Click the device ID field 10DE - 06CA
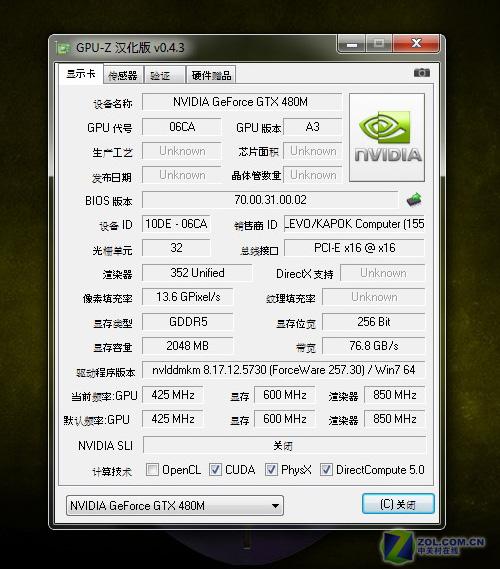The image size is (500, 569). coord(176,224)
